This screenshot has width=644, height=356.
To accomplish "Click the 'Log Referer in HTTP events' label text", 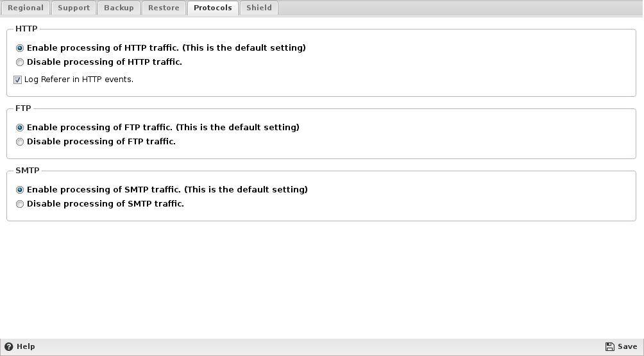I will pyautogui.click(x=78, y=80).
